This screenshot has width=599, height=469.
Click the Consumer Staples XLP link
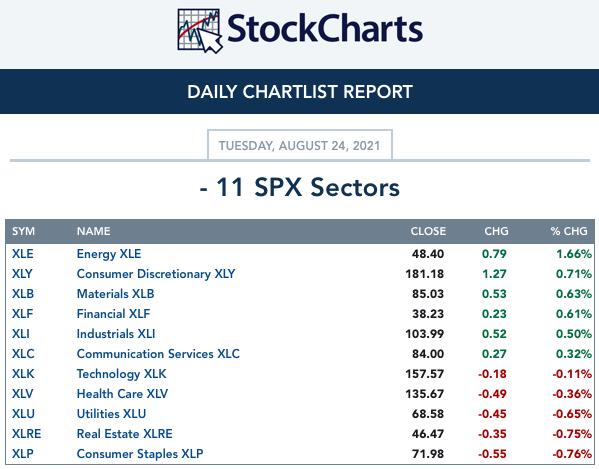click(140, 454)
